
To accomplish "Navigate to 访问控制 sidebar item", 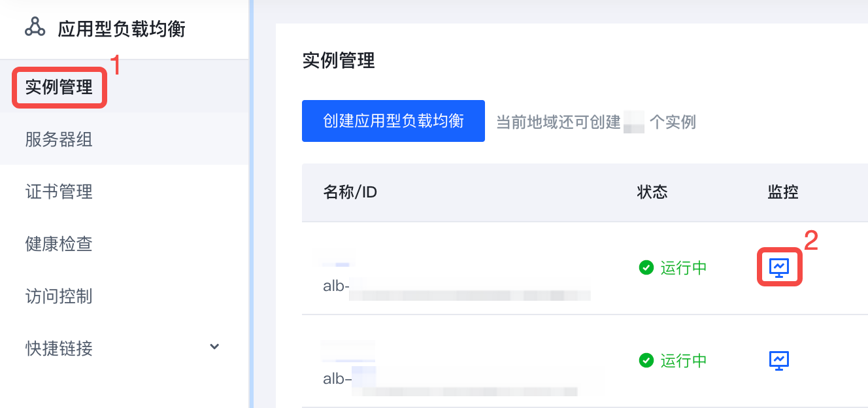I will tap(59, 296).
